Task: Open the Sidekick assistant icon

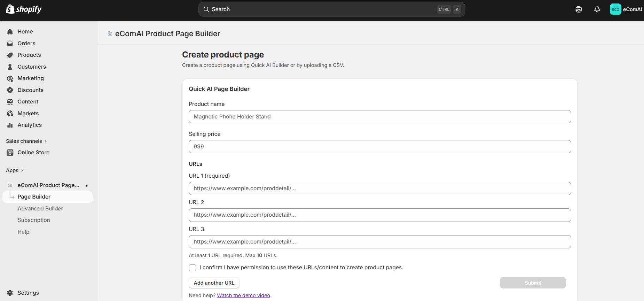Action: tap(579, 9)
